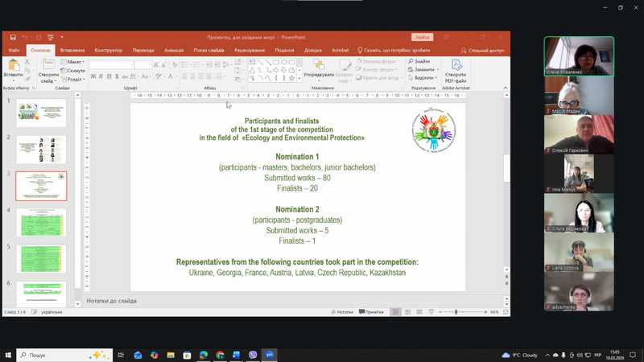
Task: Open Comments (Примітки) in the status bar
Action: tap(371, 312)
